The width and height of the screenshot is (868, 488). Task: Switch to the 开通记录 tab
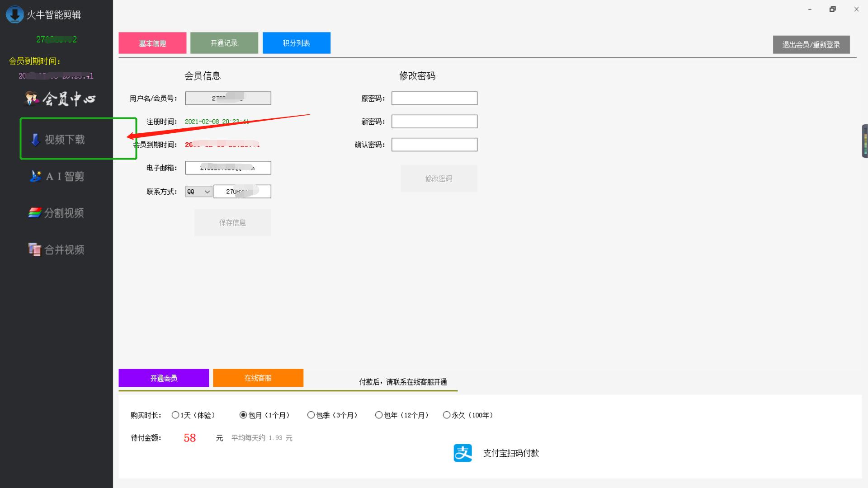coord(224,42)
